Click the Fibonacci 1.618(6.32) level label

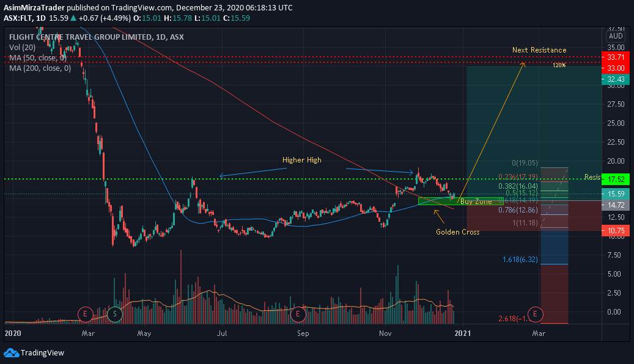tap(520, 260)
